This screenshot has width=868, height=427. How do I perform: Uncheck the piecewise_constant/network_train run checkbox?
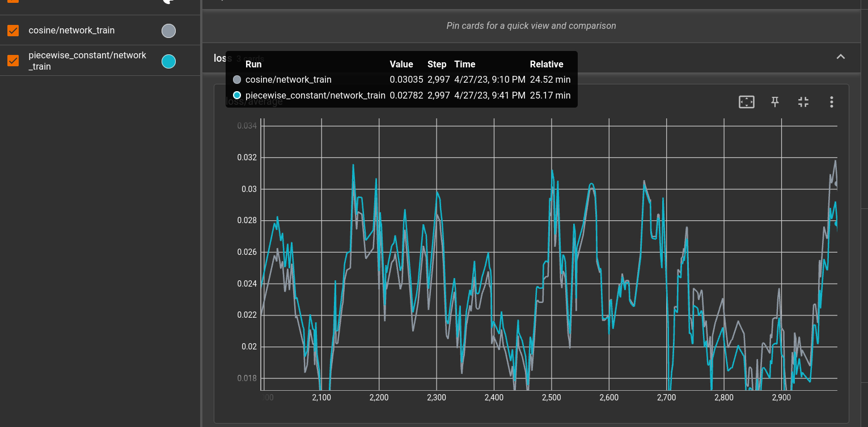pos(13,61)
